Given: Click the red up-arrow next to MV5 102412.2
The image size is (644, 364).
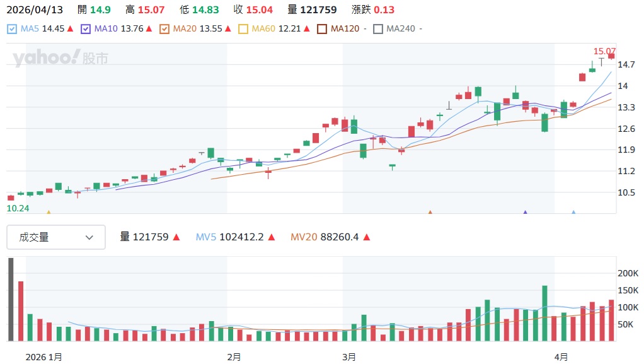Looking at the screenshot, I should 271,237.
